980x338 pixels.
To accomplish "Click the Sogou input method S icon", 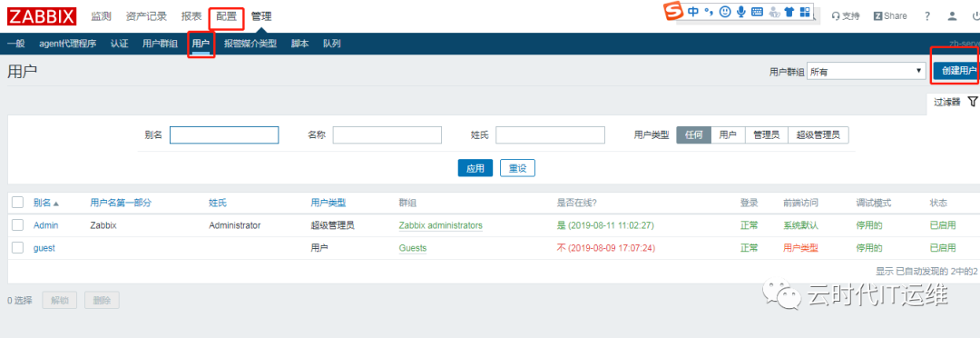I will [672, 12].
